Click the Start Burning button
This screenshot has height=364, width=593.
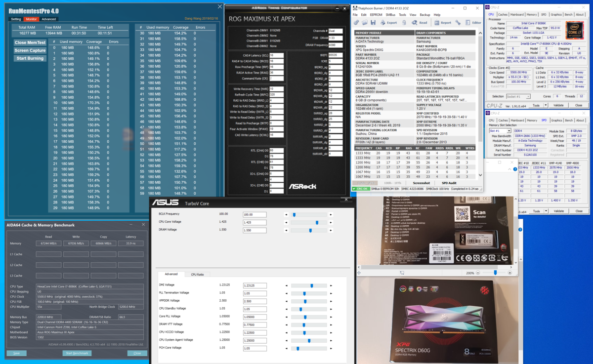pyautogui.click(x=30, y=58)
